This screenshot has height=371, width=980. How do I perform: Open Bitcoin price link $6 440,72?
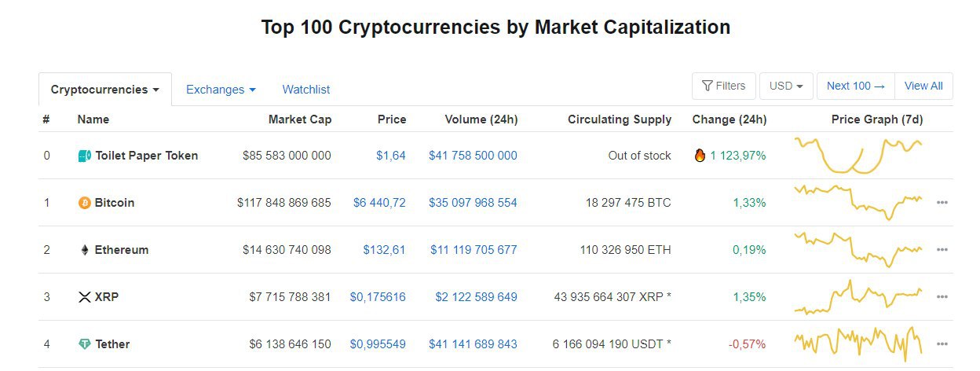pyautogui.click(x=379, y=203)
